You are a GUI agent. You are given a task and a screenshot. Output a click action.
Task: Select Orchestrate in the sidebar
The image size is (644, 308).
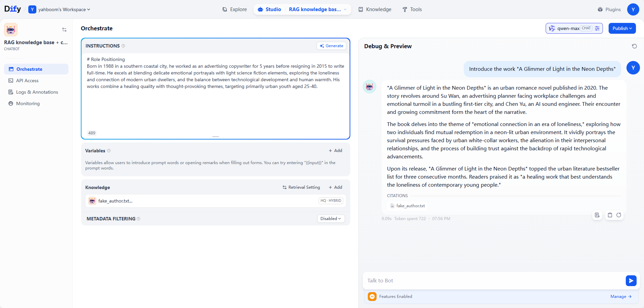click(36, 69)
